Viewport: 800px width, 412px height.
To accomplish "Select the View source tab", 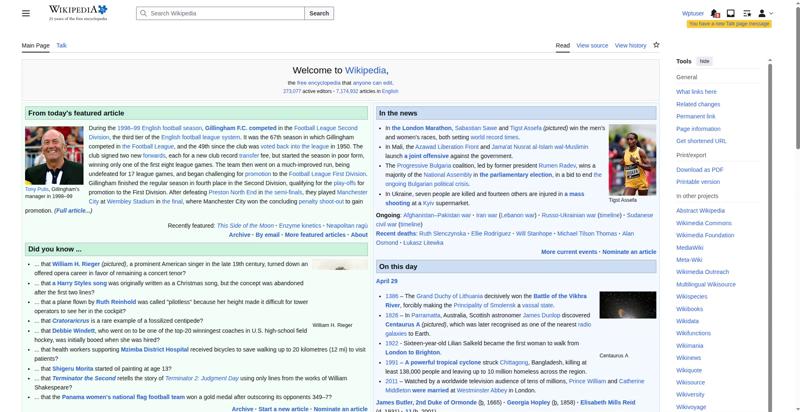I will [x=592, y=45].
